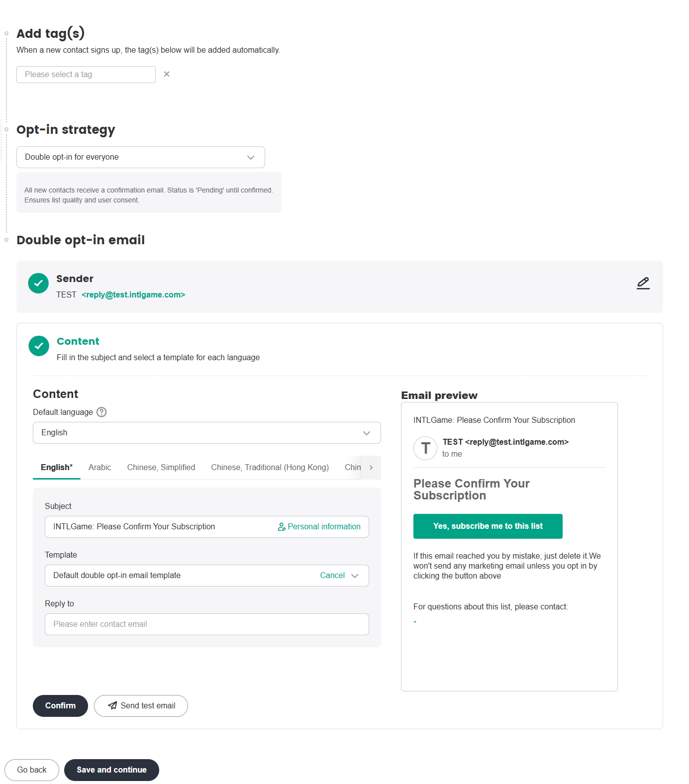Click the Reply to contact email field
The image size is (689, 784).
206,624
